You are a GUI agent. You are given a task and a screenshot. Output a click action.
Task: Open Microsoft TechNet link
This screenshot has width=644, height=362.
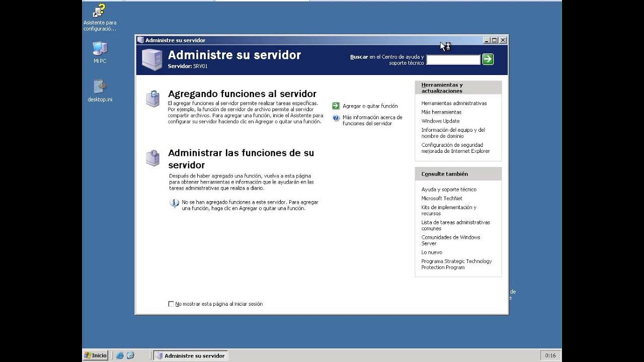pyautogui.click(x=441, y=199)
